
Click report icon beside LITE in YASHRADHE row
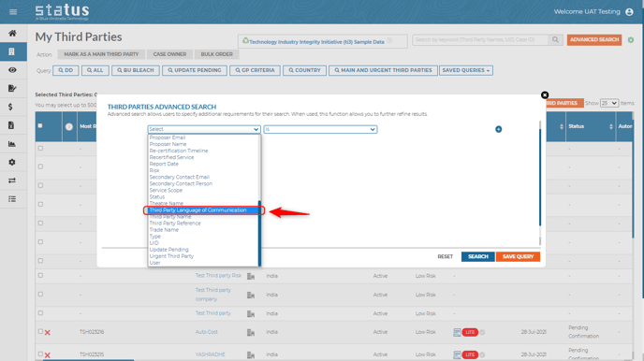(457, 354)
